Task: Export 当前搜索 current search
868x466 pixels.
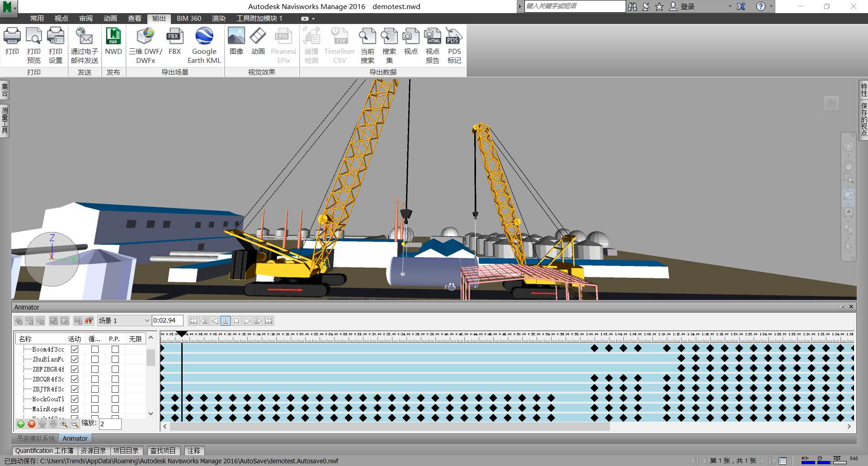Action: 368,46
